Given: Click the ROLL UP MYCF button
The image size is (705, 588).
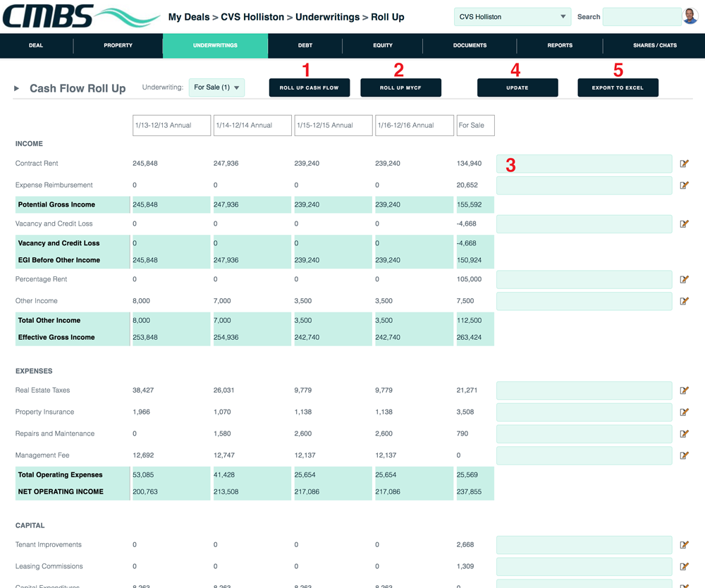Looking at the screenshot, I should [400, 87].
